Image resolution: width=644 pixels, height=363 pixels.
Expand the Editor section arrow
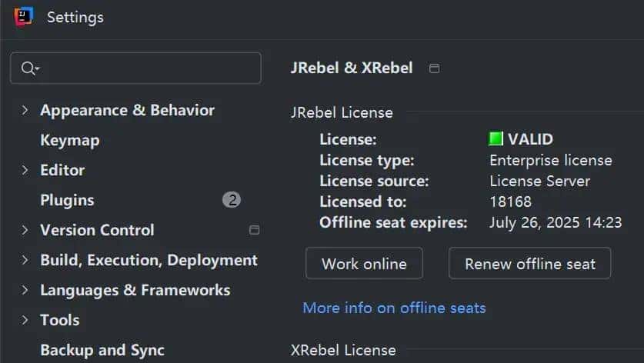25,170
